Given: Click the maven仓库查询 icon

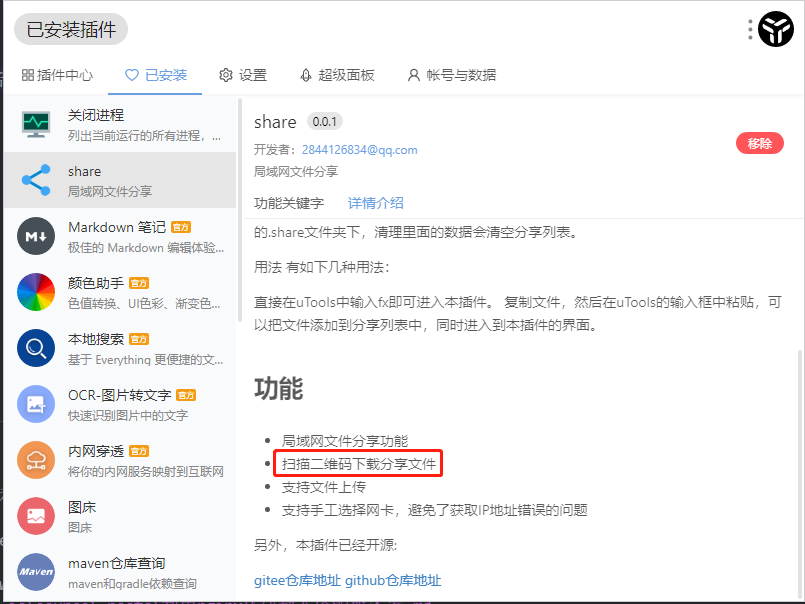Looking at the screenshot, I should click(36, 572).
